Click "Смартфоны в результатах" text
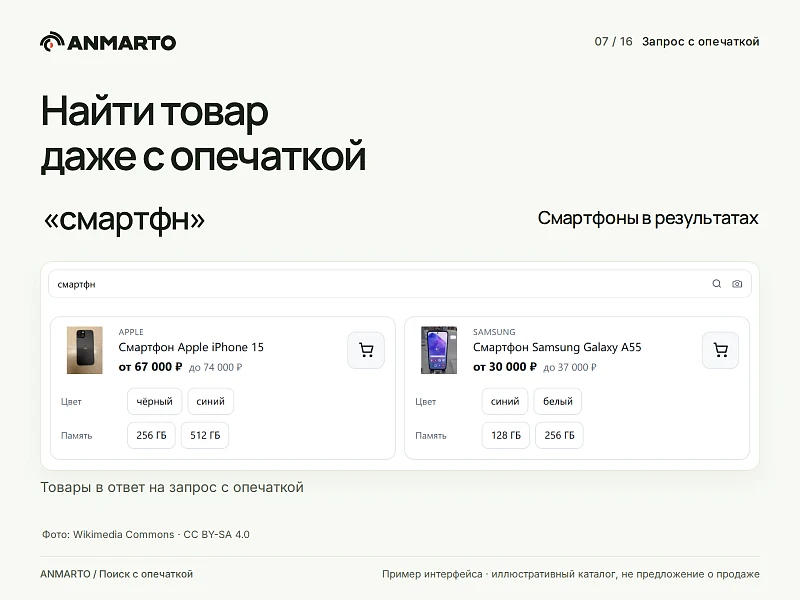The height and width of the screenshot is (600, 800). pos(648,218)
